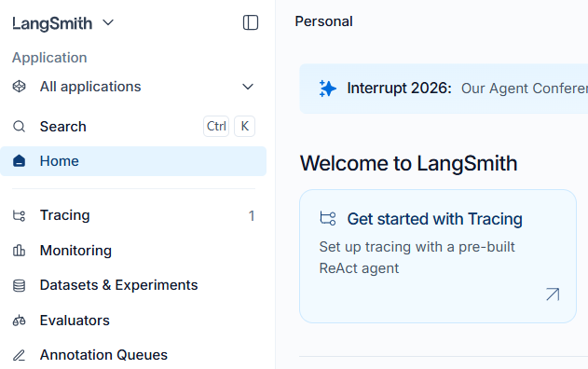
Task: Click the Annotation Queues pencil icon
Action: 20,355
